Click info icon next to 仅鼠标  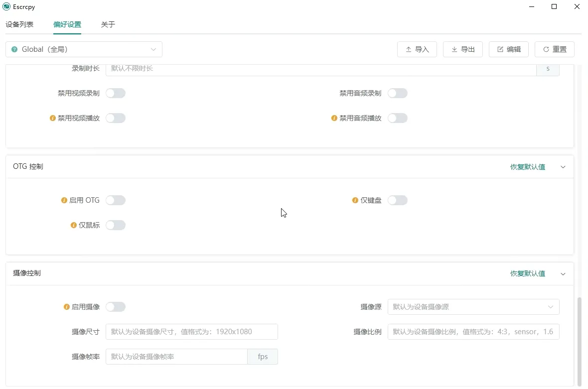click(74, 225)
